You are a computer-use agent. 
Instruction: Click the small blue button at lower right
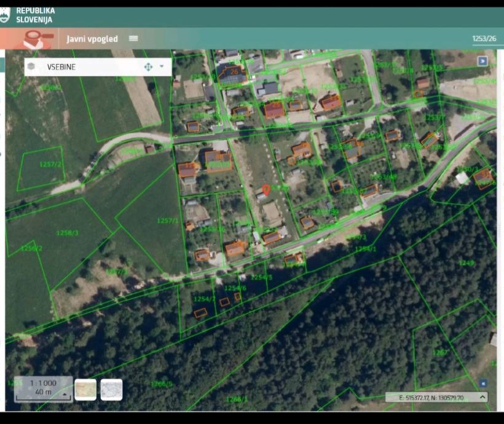pyautogui.click(x=483, y=383)
